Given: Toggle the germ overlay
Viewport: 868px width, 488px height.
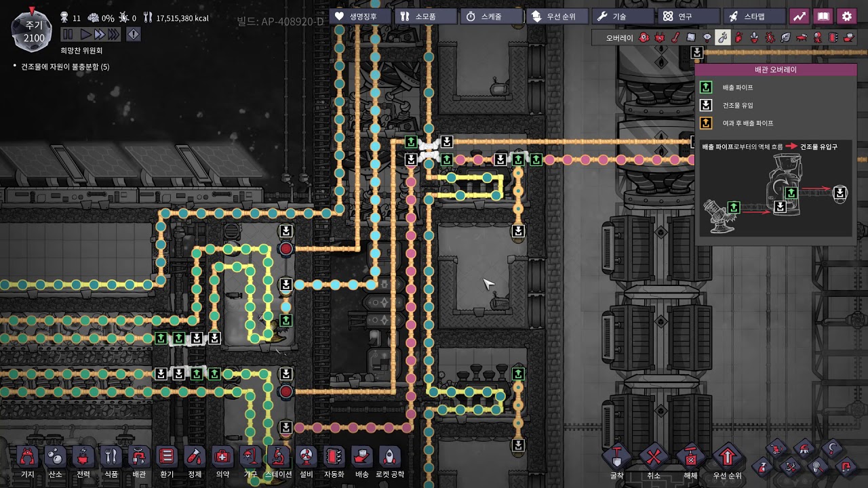Looking at the screenshot, I should [770, 37].
